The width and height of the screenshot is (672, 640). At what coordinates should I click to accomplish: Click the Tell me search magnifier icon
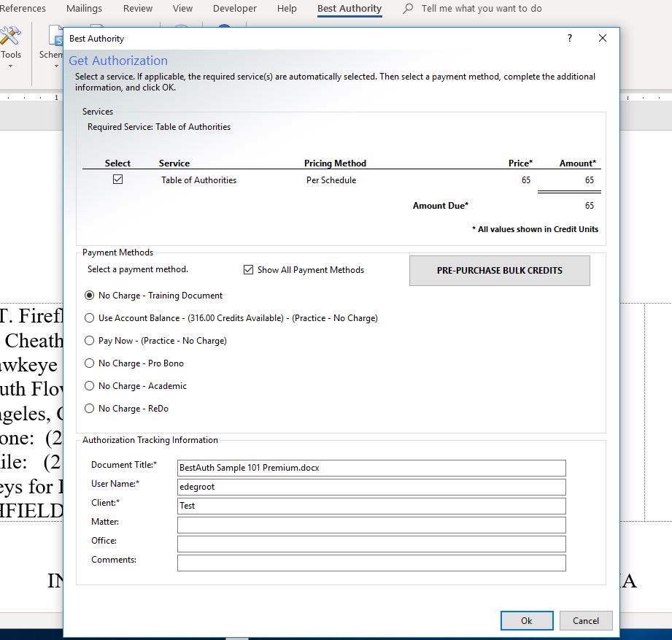pyautogui.click(x=408, y=9)
